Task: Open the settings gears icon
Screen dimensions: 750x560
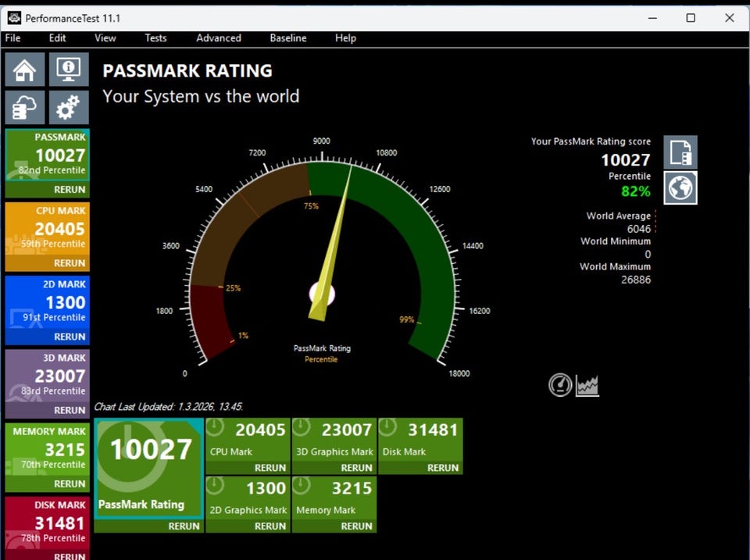Action: [69, 108]
